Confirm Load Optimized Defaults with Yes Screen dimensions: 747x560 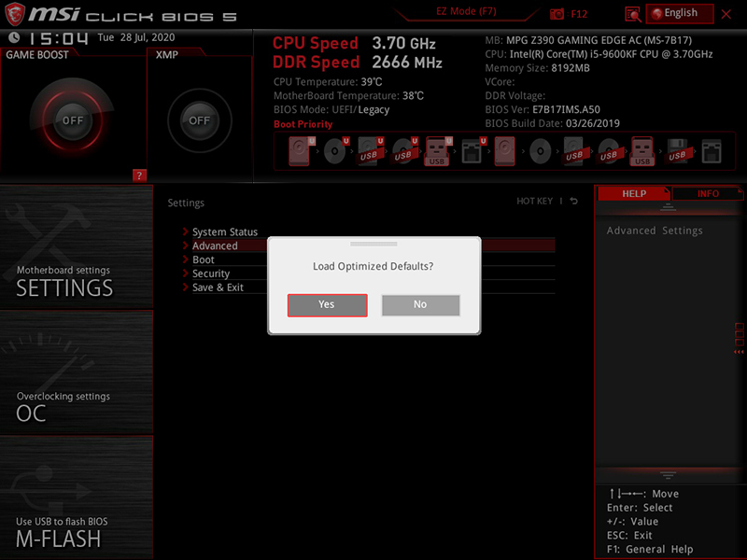pyautogui.click(x=327, y=305)
